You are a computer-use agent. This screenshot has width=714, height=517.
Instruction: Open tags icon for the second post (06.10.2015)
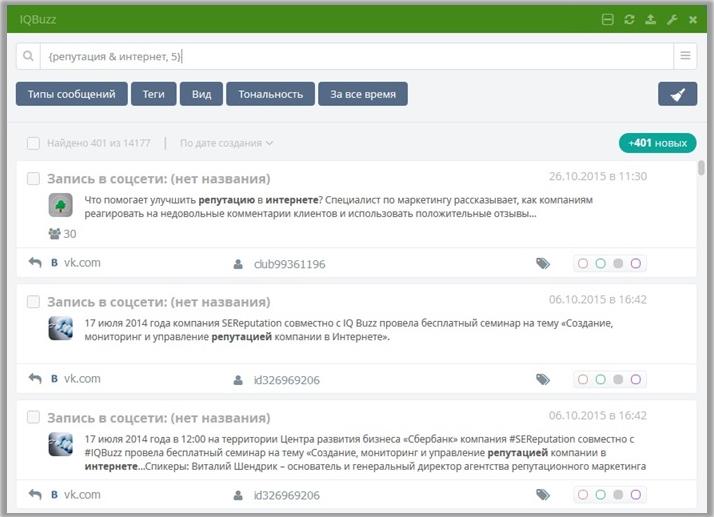543,379
